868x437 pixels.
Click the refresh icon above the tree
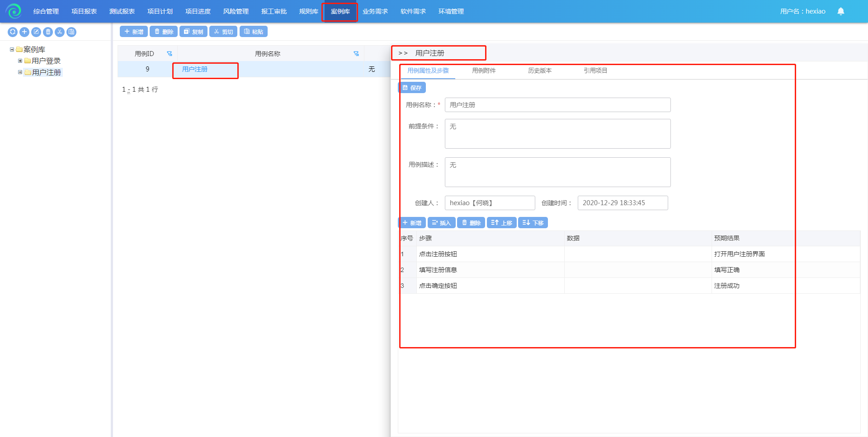(x=13, y=32)
